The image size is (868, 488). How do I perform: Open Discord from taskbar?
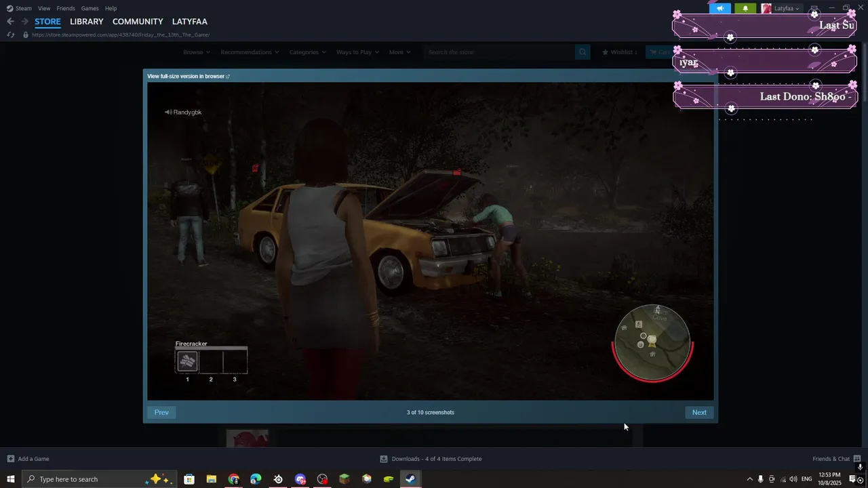(300, 479)
